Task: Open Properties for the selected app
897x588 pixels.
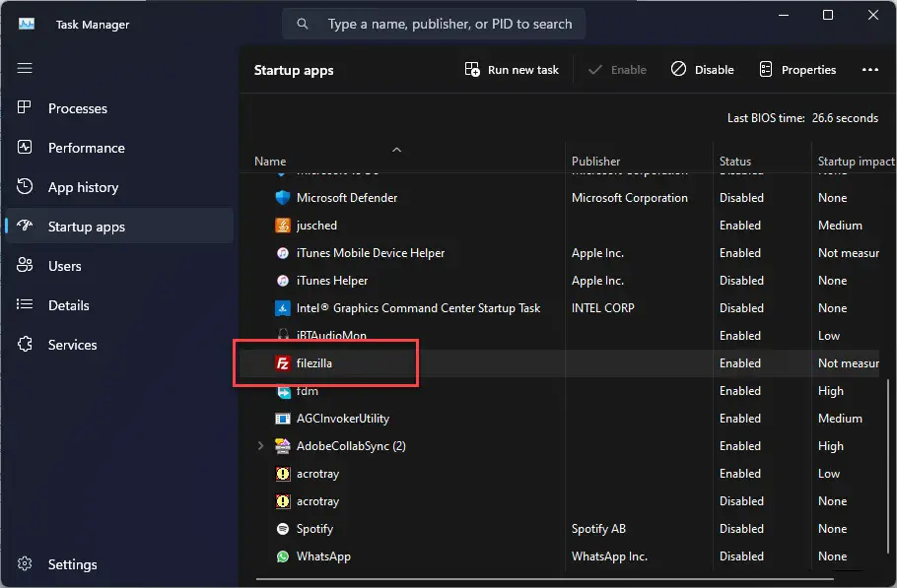Action: [797, 69]
